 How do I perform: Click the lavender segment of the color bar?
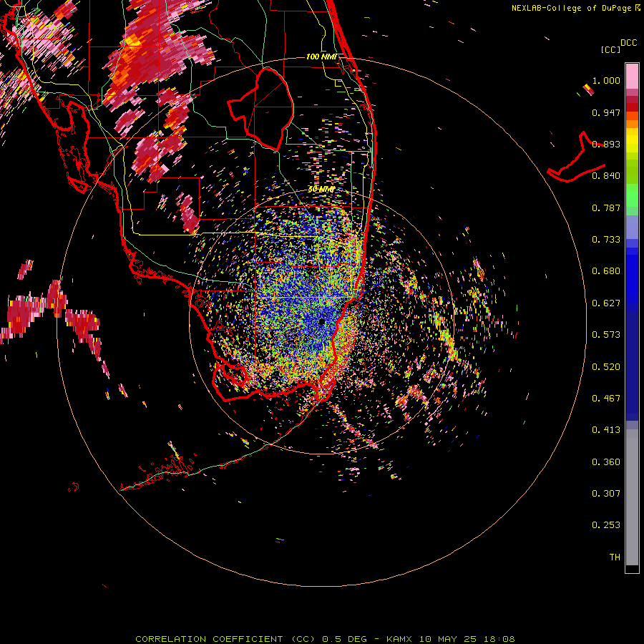point(632,227)
